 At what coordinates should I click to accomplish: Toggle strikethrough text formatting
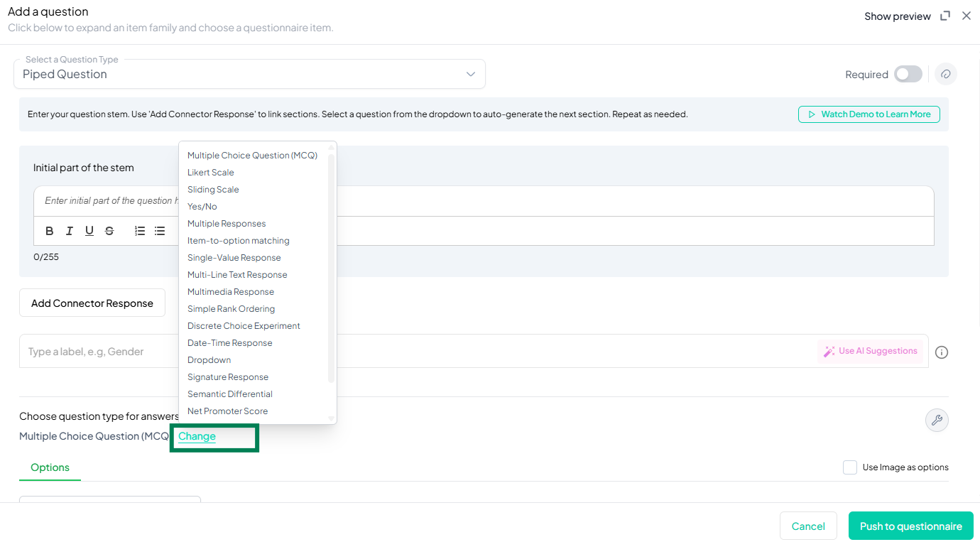coord(109,231)
